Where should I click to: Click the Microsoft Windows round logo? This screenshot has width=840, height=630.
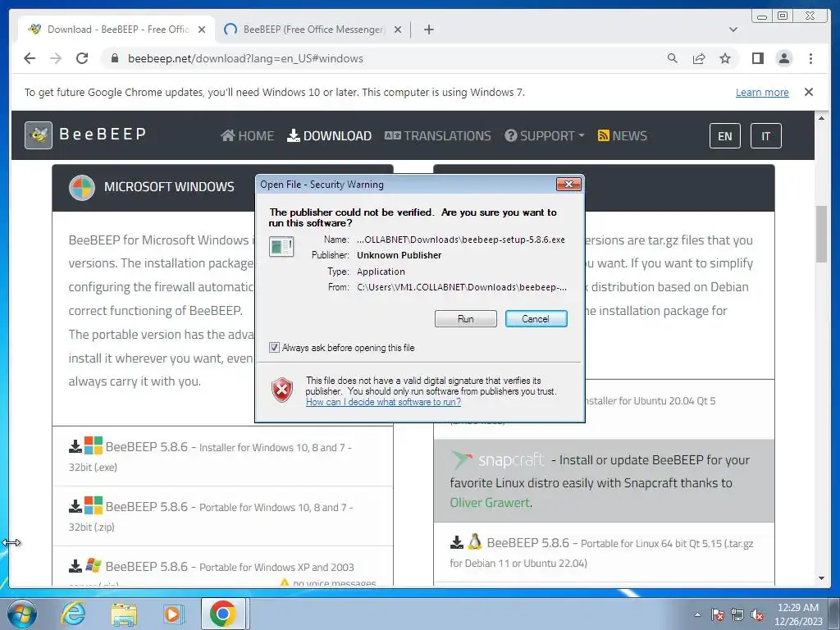(x=82, y=188)
